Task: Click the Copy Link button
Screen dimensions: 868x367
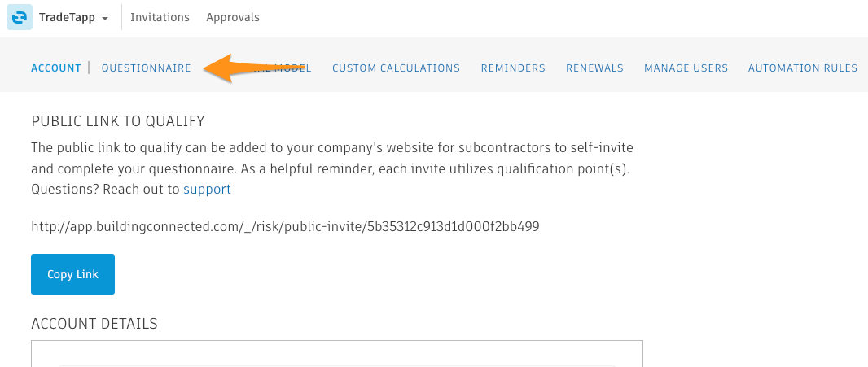Action: (x=72, y=274)
